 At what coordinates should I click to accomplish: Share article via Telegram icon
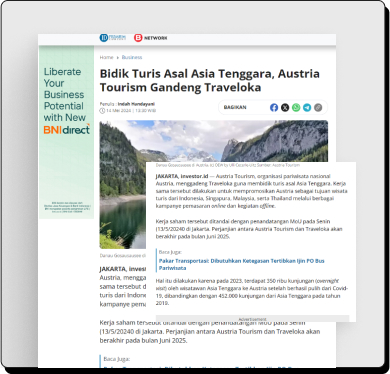307,108
